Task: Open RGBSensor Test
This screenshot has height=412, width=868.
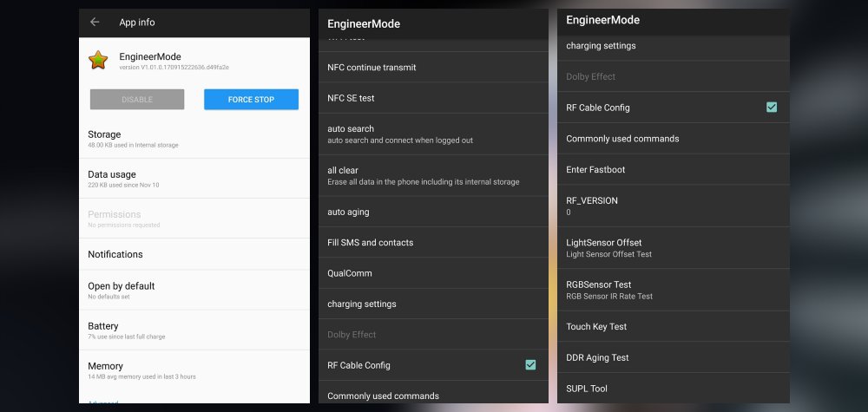Action: point(674,290)
